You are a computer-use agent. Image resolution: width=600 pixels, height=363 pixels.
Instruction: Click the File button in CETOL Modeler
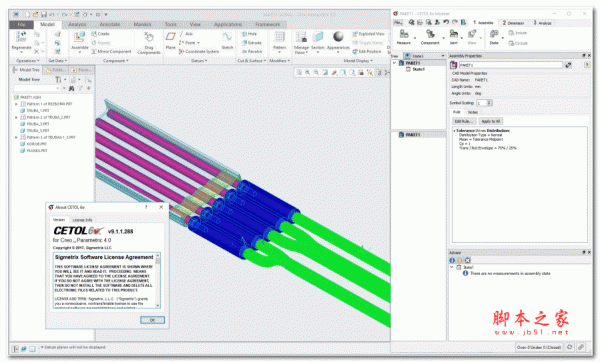pyautogui.click(x=398, y=23)
